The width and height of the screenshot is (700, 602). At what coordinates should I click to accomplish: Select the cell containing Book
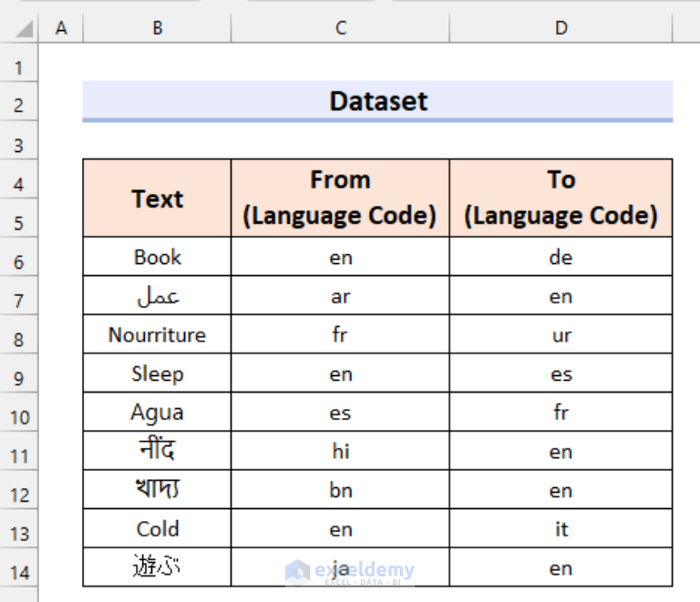coord(157,257)
